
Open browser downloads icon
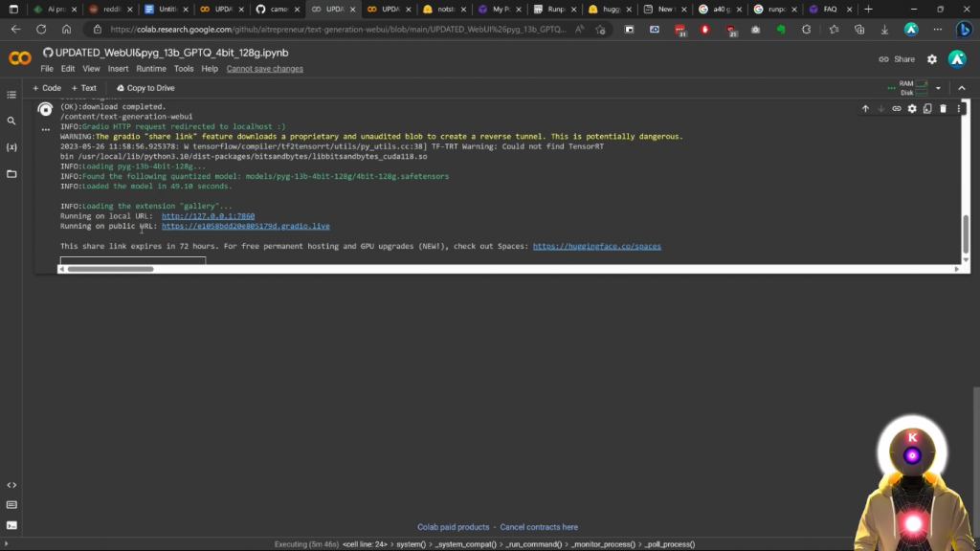tap(884, 30)
